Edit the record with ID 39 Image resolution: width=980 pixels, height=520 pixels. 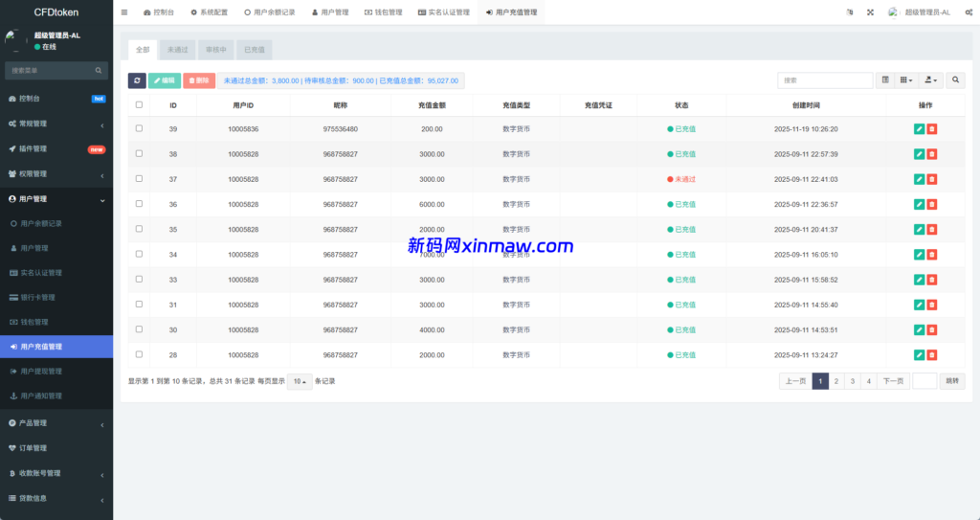coord(919,129)
